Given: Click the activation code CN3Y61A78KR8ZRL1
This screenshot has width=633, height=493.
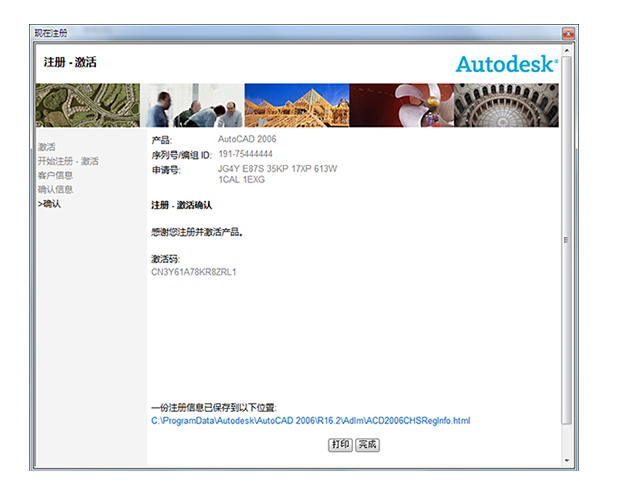Looking at the screenshot, I should [x=194, y=272].
